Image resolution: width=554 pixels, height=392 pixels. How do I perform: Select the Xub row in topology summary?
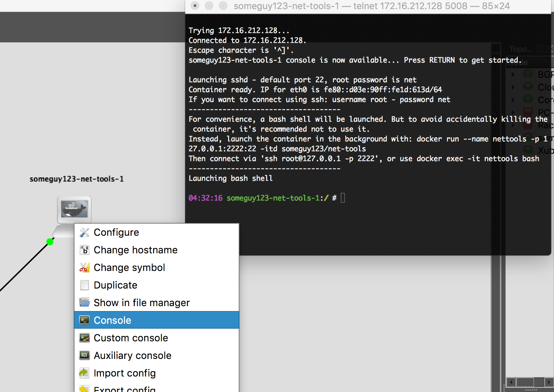point(530,150)
